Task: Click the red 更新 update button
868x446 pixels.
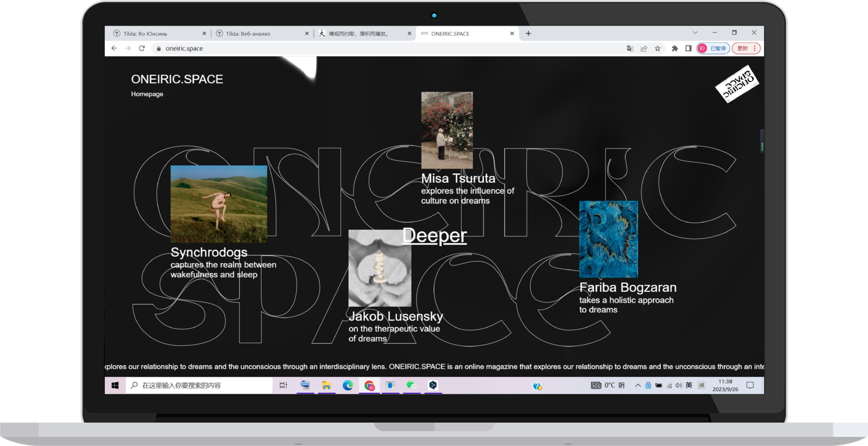Action: 747,49
